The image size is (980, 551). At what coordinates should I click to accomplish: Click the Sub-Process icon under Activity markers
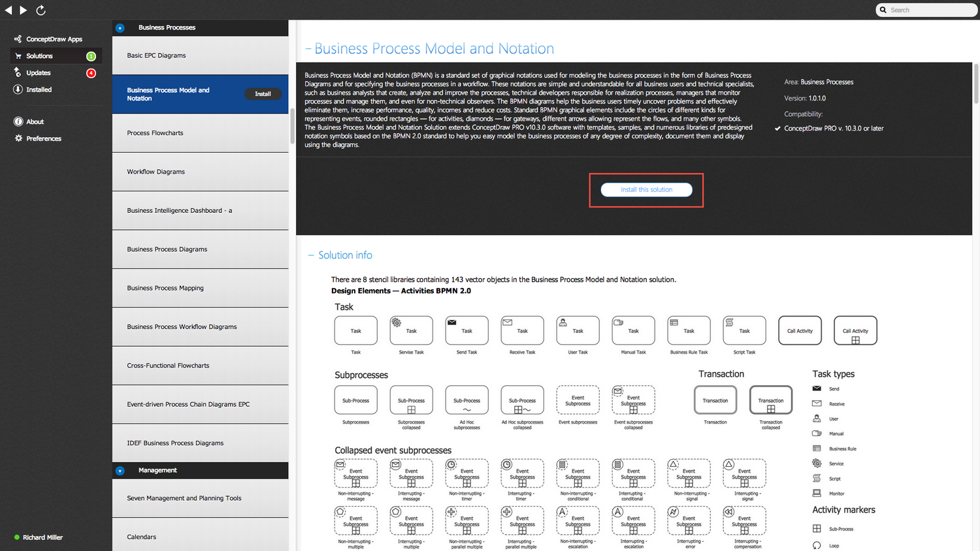click(x=817, y=529)
